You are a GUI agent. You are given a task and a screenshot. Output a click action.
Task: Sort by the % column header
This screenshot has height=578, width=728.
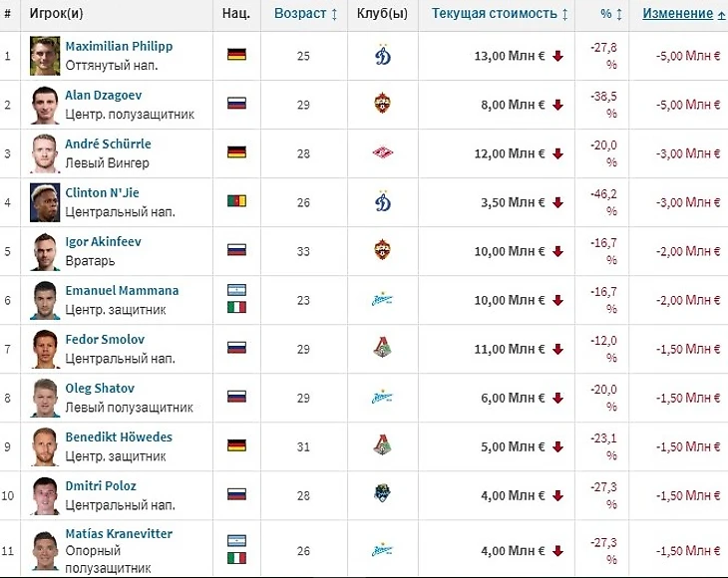[611, 14]
